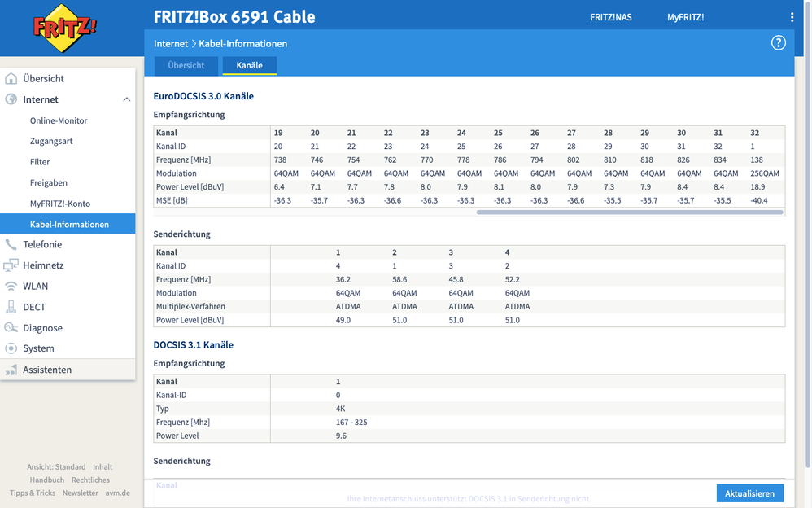The image size is (812, 508).
Task: Click the Übersicht home icon in sidebar
Action: click(x=11, y=79)
